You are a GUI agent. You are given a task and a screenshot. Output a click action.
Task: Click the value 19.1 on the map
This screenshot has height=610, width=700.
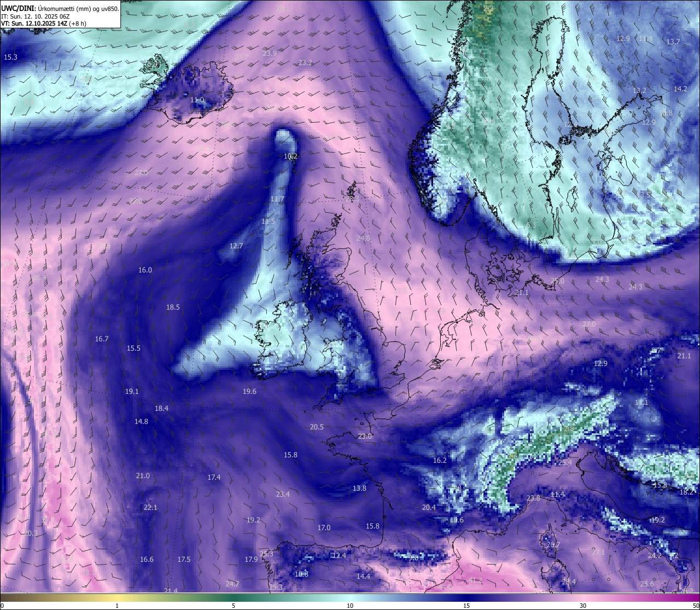pos(132,391)
